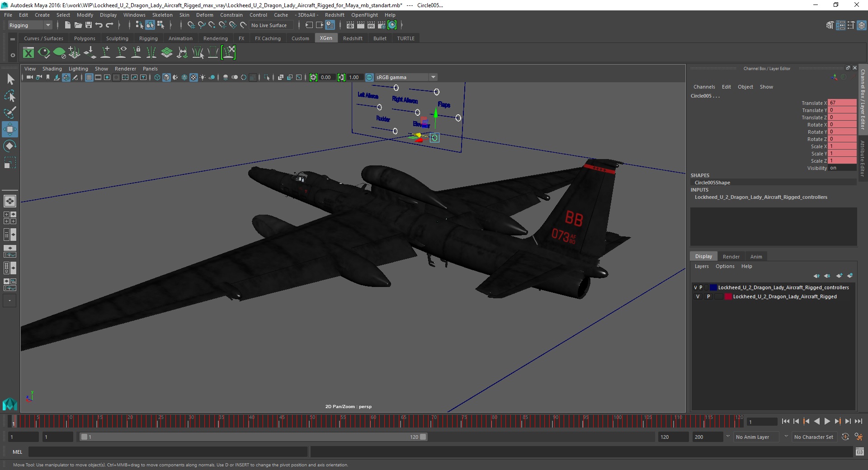Move selected layer up icon
The image size is (868, 470).
pos(816,276)
